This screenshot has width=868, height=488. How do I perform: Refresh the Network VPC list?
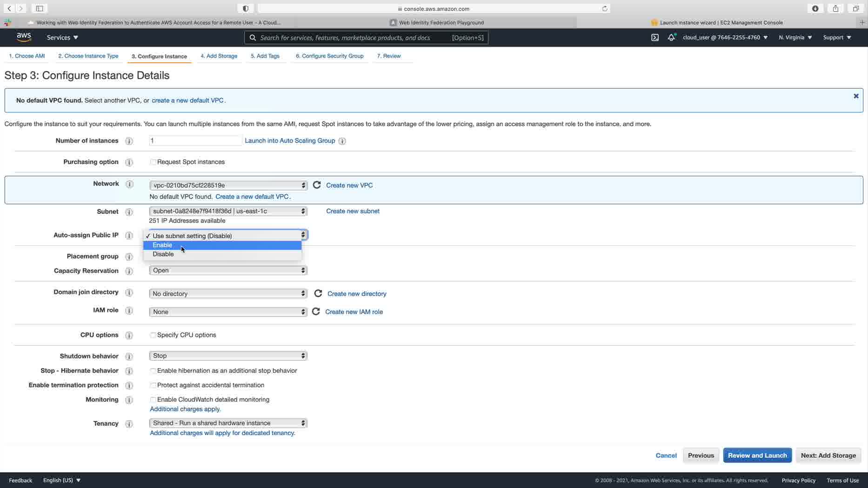pos(317,185)
